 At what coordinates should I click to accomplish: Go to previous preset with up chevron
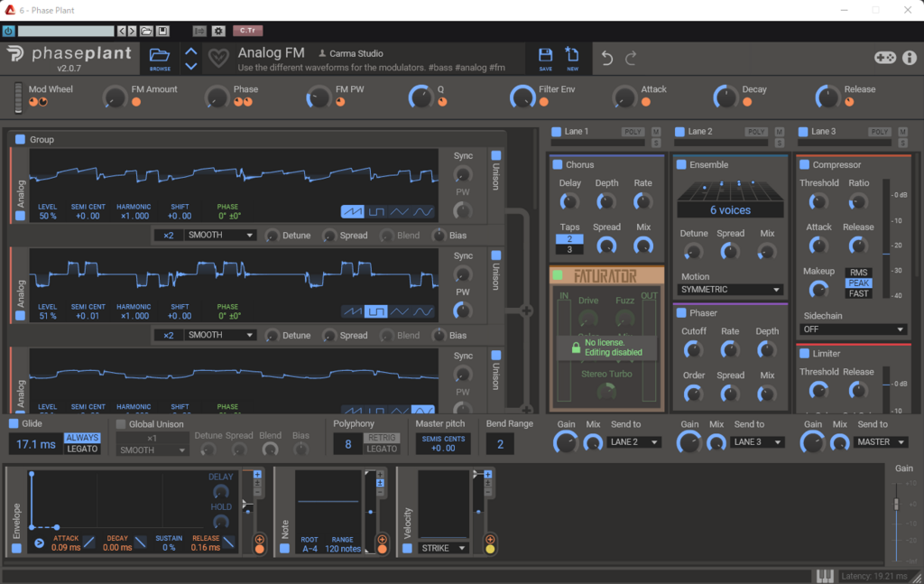191,51
